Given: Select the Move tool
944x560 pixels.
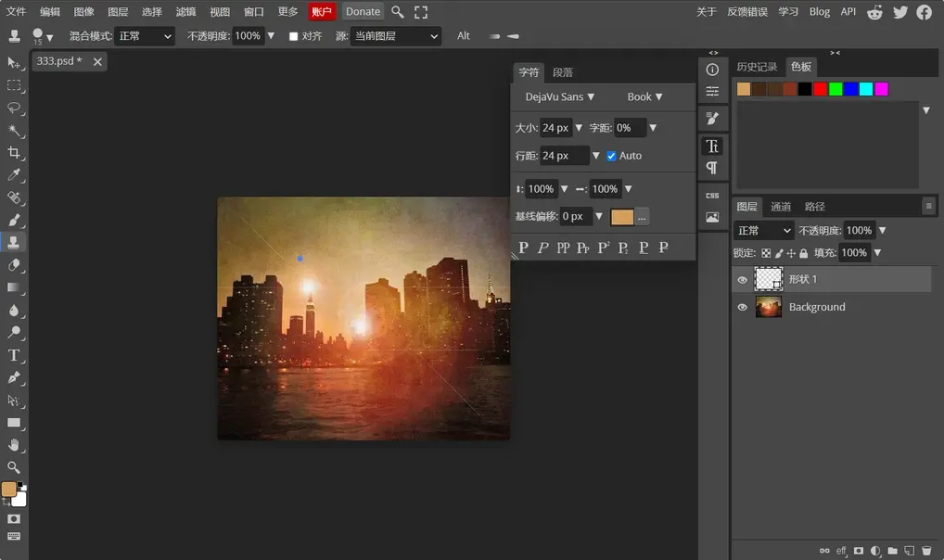Looking at the screenshot, I should tap(13, 63).
